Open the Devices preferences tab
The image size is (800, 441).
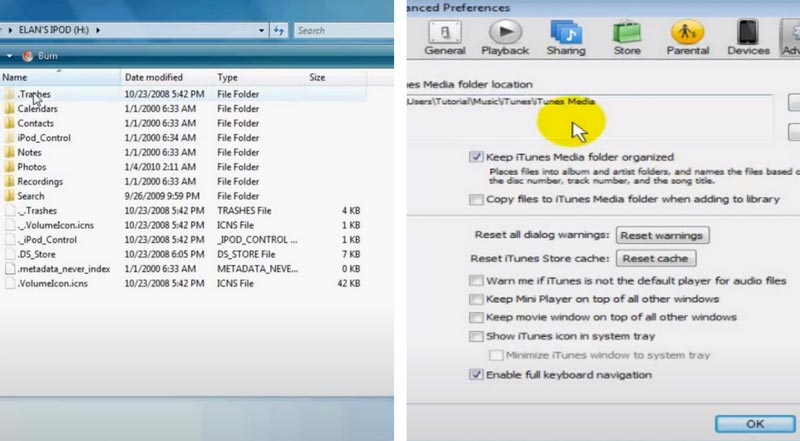[748, 38]
